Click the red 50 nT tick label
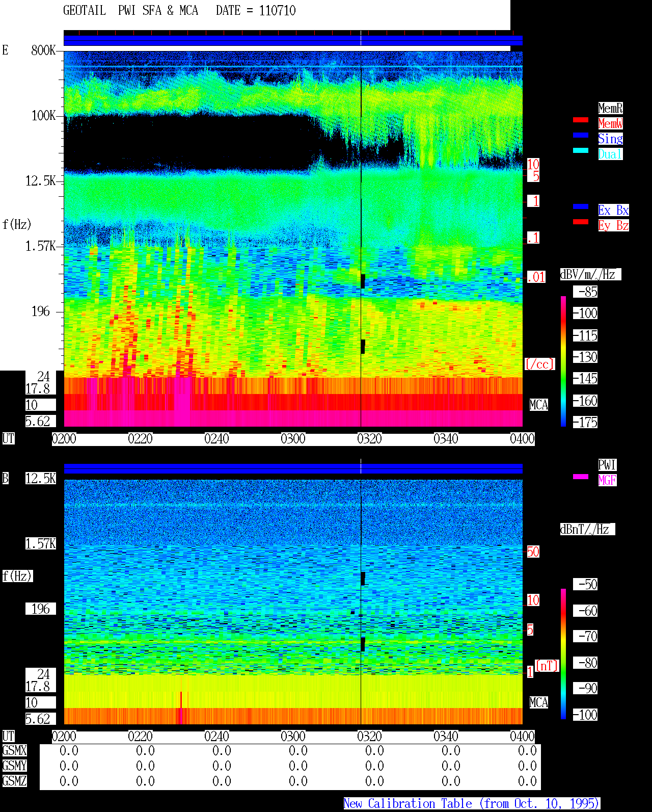Viewport: 652px width, 812px height. (533, 552)
